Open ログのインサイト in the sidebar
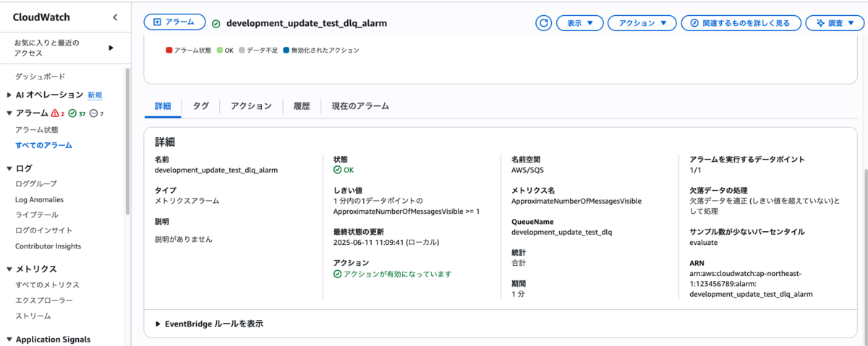 tap(44, 230)
